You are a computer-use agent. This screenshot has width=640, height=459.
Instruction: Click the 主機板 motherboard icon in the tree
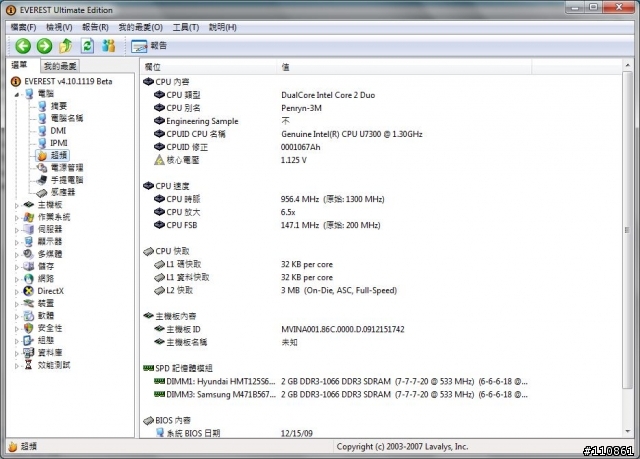click(29, 205)
